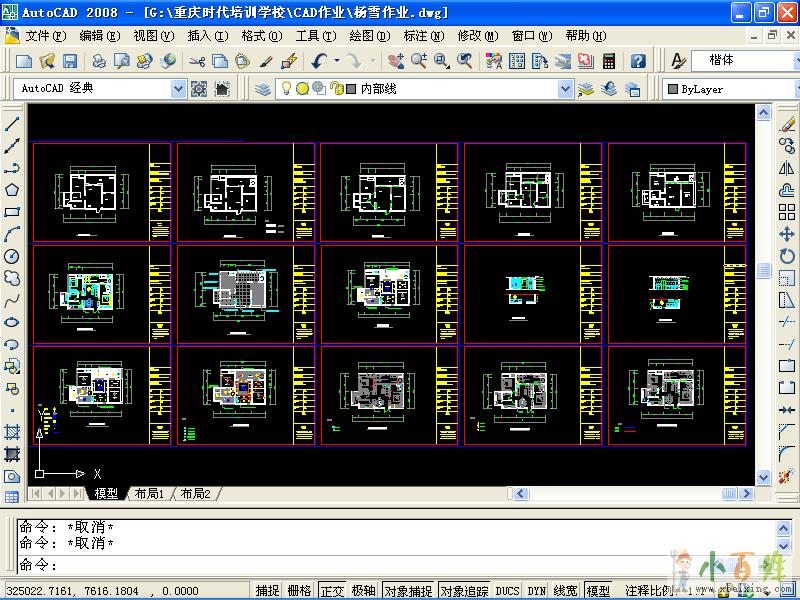Switch to the 布局1 layout tab

tap(149, 494)
